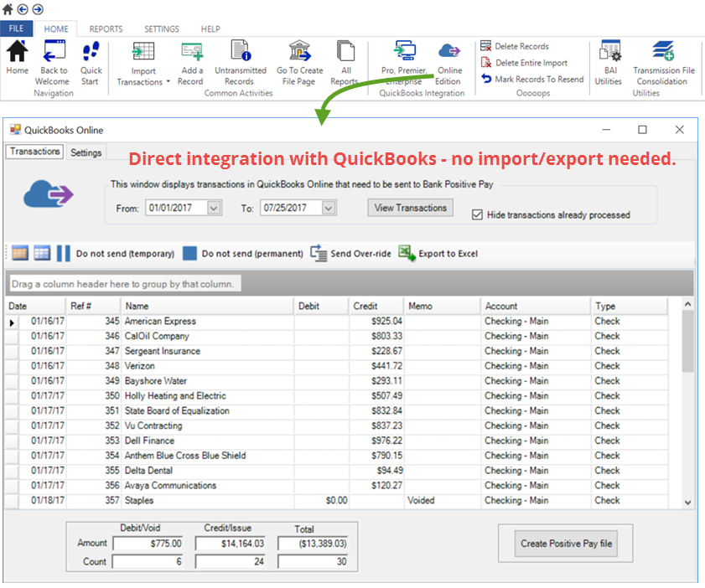Expand the To date dropdown
The height and width of the screenshot is (588, 705).
pos(329,208)
